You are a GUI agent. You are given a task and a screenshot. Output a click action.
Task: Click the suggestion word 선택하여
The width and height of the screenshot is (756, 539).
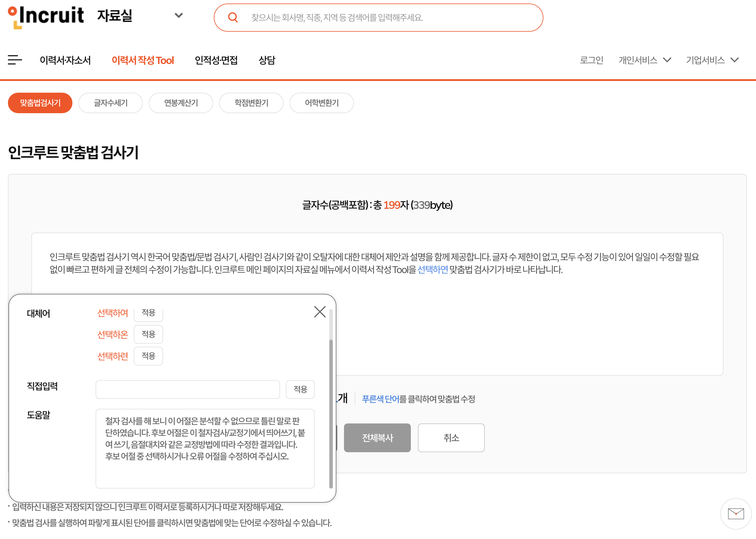pos(113,313)
